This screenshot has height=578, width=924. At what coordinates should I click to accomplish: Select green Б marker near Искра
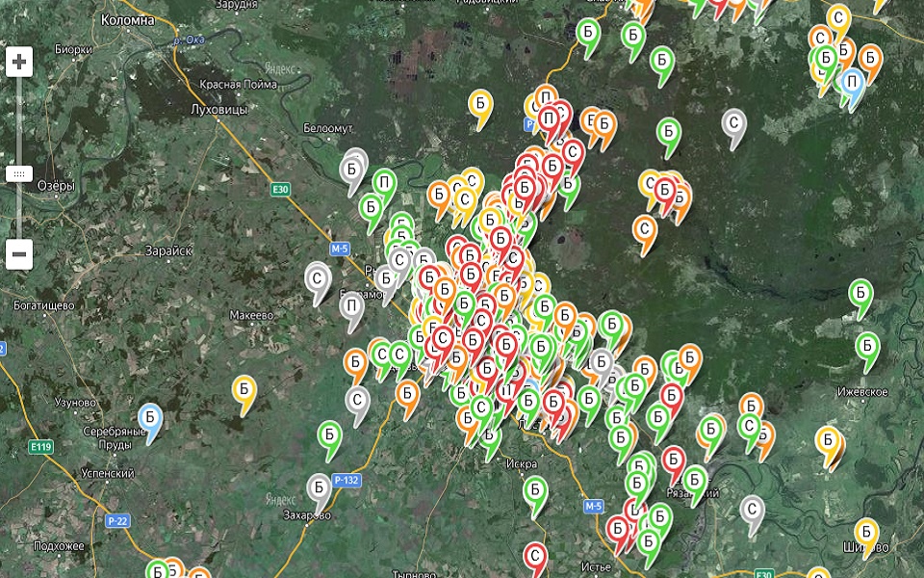coord(535,491)
